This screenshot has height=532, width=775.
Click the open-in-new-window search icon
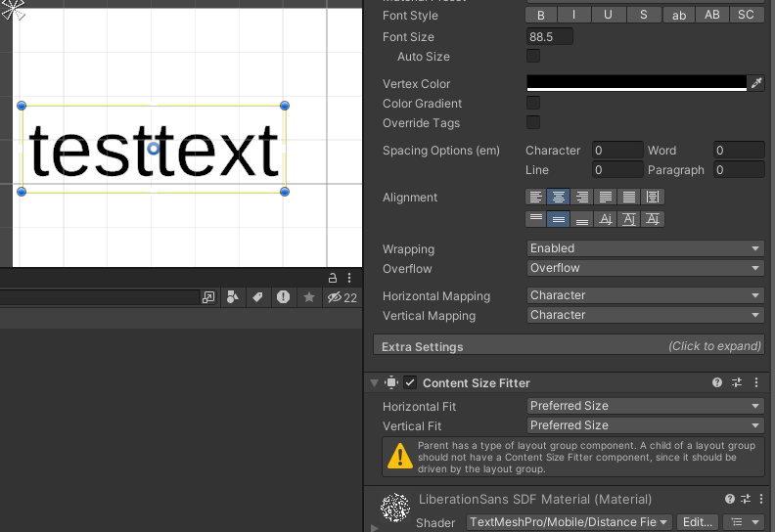208,297
